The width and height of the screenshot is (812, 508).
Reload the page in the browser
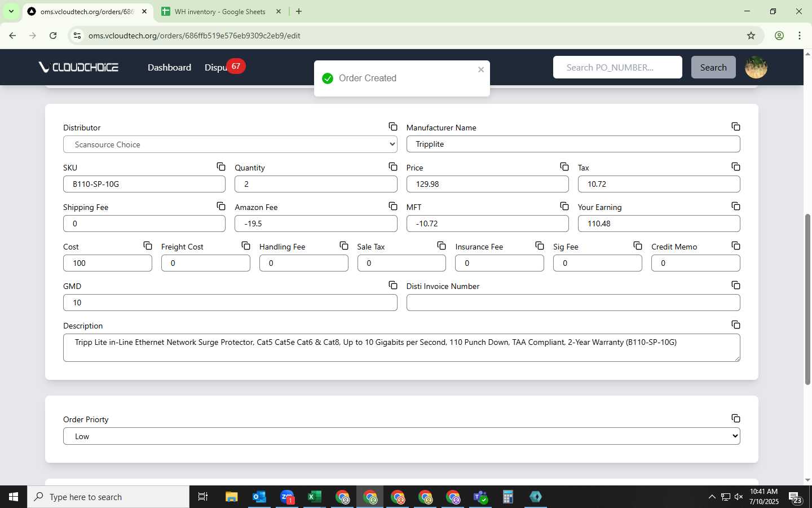click(53, 36)
